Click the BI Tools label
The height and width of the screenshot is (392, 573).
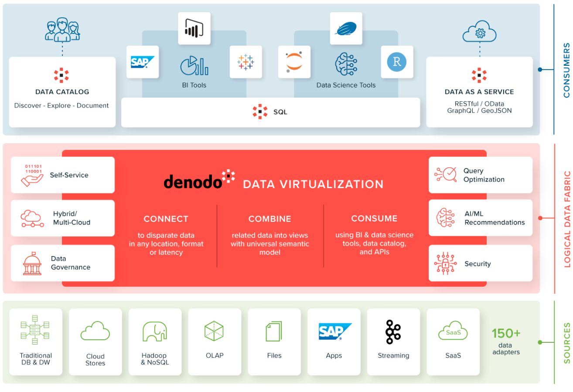[194, 85]
